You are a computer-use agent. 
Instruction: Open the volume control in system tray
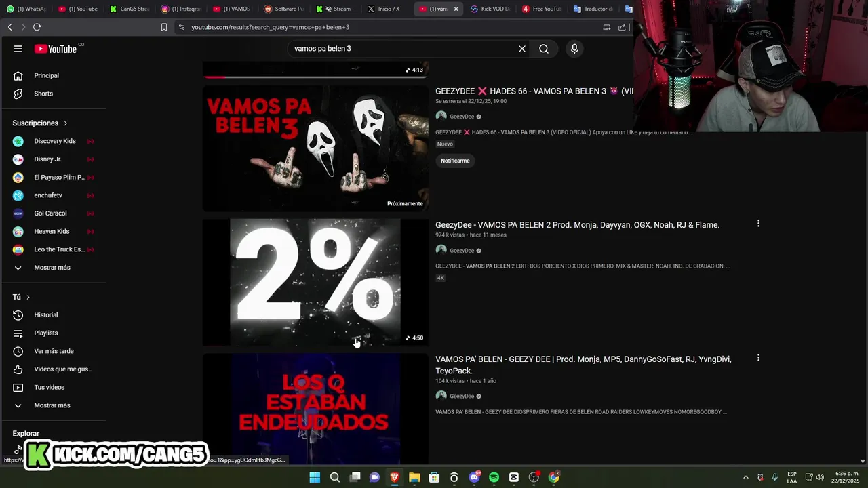point(820,477)
